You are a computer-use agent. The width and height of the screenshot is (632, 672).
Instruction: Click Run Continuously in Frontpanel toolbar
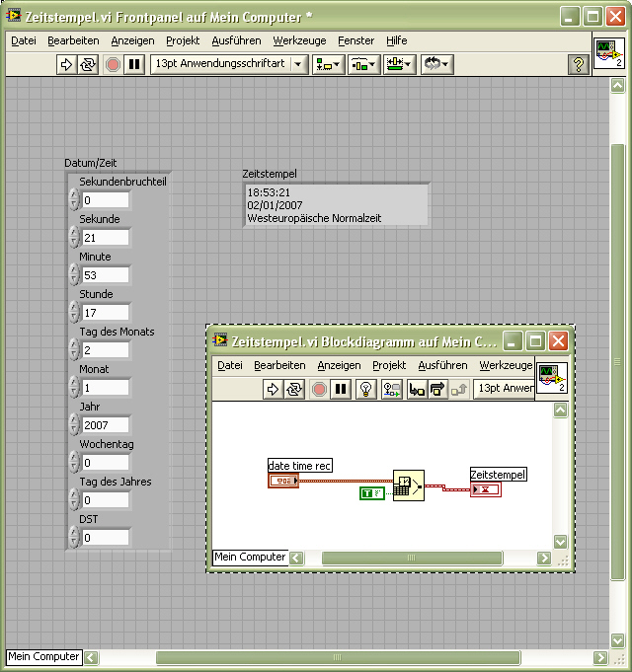pyautogui.click(x=88, y=65)
